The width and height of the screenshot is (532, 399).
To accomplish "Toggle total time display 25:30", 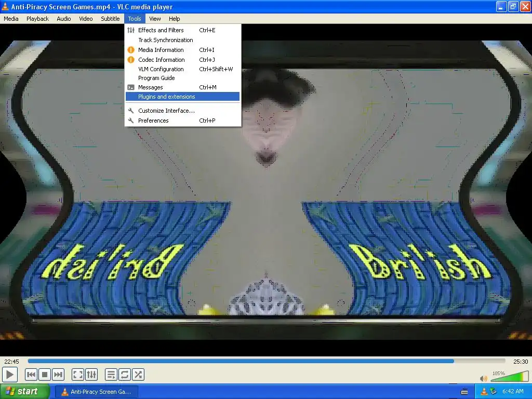I will tap(521, 362).
